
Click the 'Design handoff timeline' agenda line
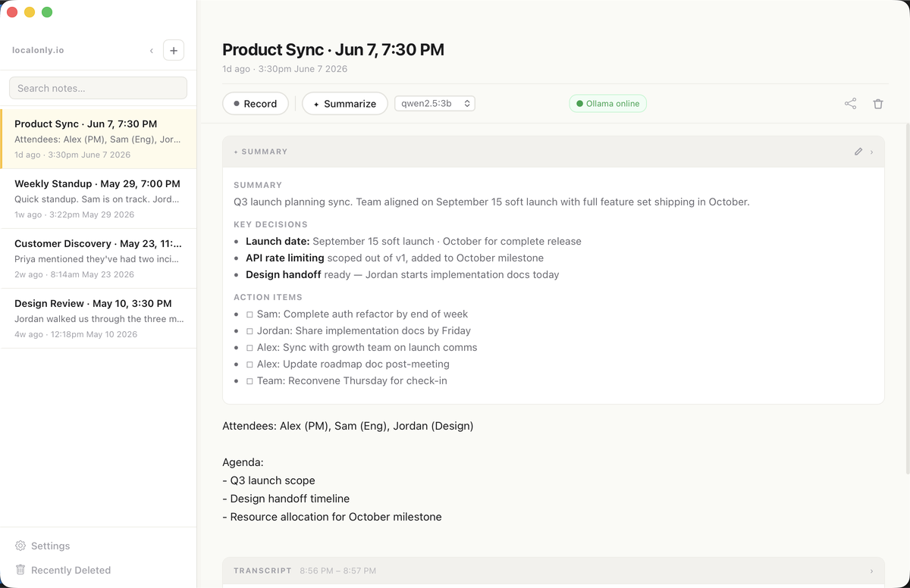coord(286,499)
